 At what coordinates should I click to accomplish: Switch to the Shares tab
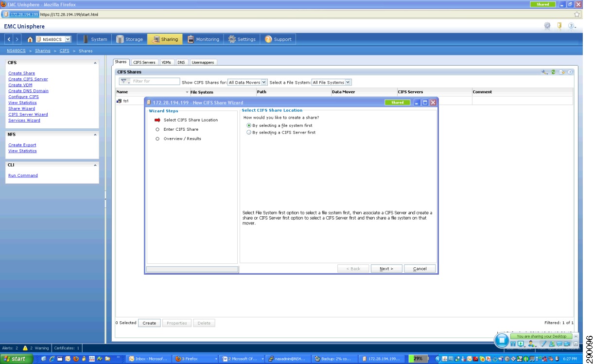121,62
